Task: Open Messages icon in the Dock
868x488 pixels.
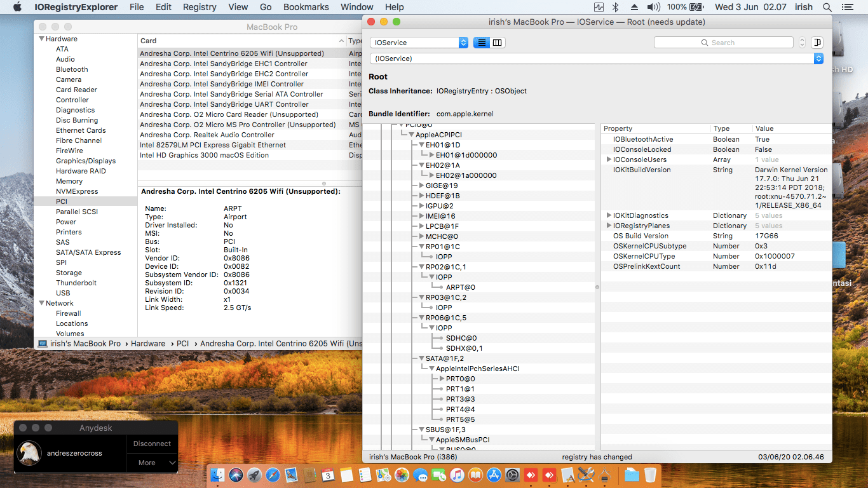Action: (x=420, y=475)
